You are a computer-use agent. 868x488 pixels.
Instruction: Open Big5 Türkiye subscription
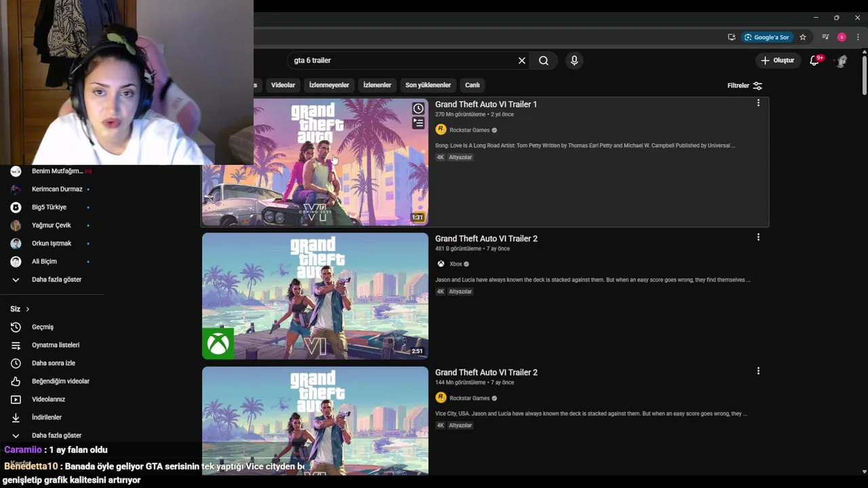coord(51,207)
